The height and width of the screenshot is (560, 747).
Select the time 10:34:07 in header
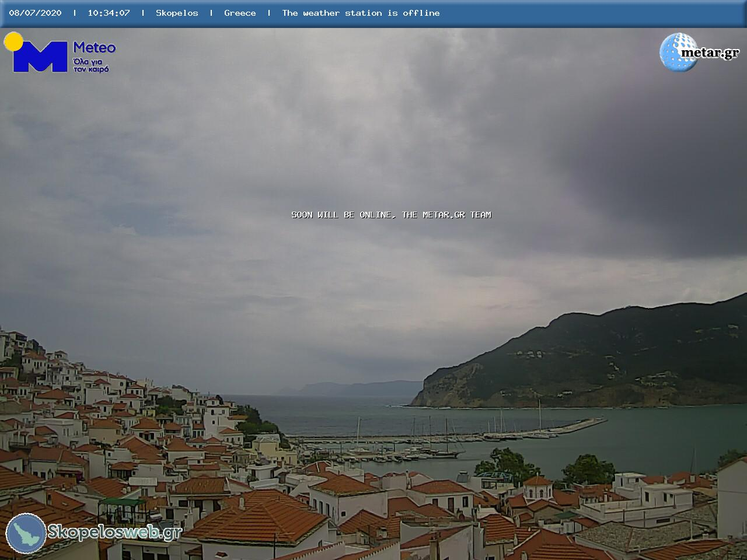pyautogui.click(x=109, y=13)
